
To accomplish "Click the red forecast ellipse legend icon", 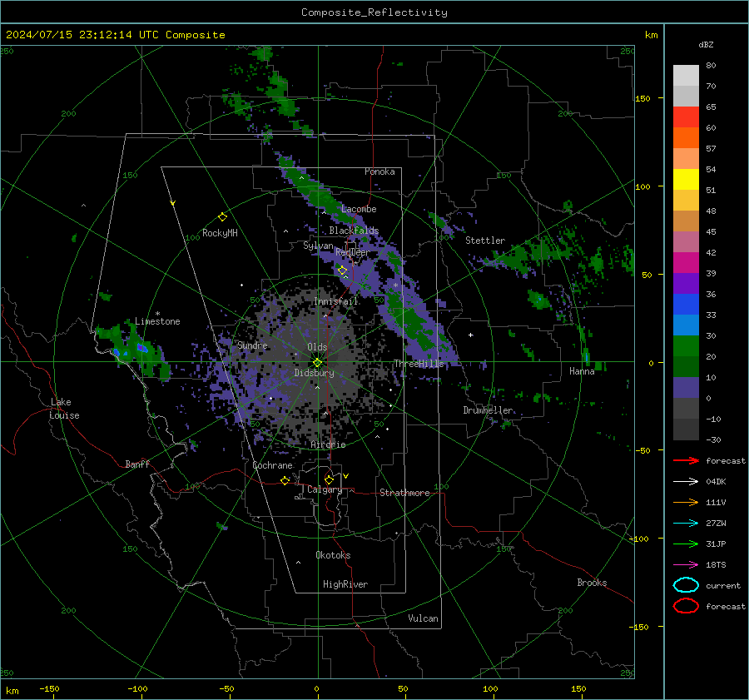I will (686, 606).
